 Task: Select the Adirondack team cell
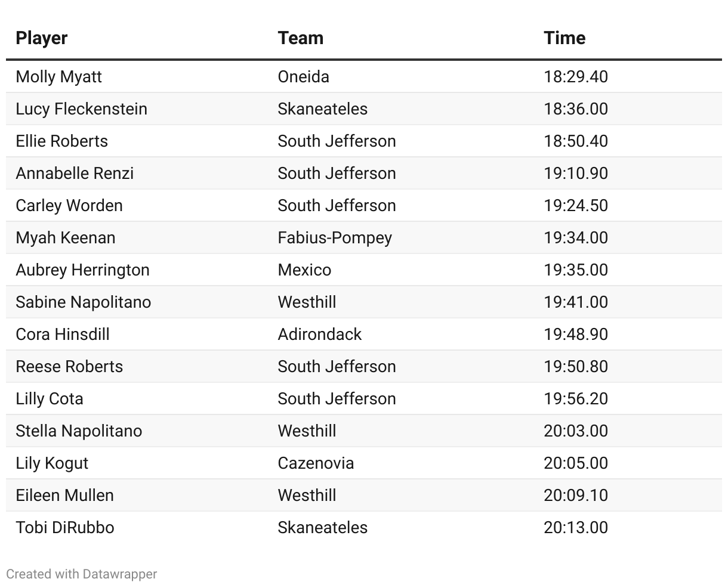(319, 335)
